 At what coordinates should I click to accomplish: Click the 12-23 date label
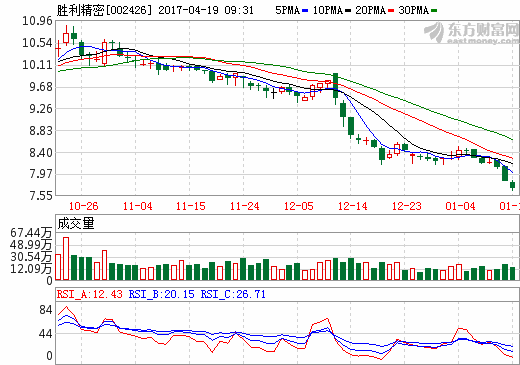407,206
